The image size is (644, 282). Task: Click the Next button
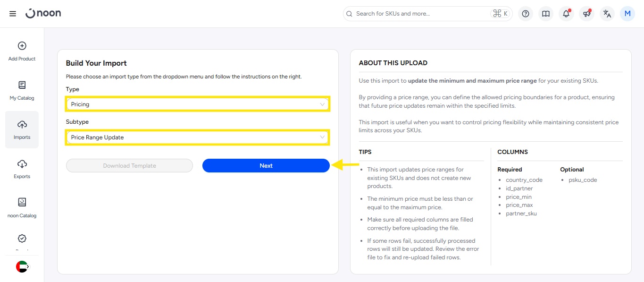tap(266, 165)
